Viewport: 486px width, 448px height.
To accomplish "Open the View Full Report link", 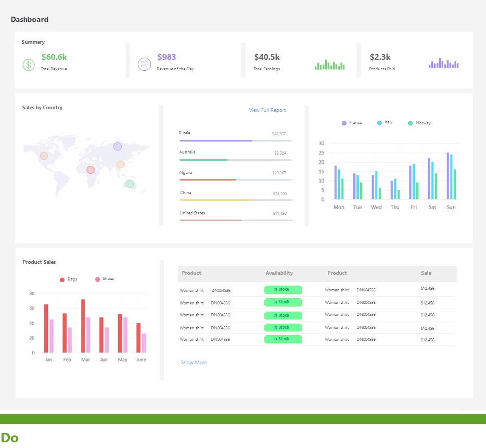I will pyautogui.click(x=267, y=110).
